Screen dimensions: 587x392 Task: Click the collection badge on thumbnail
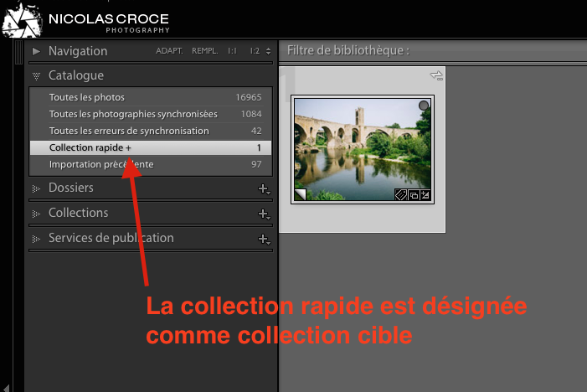pyautogui.click(x=414, y=195)
